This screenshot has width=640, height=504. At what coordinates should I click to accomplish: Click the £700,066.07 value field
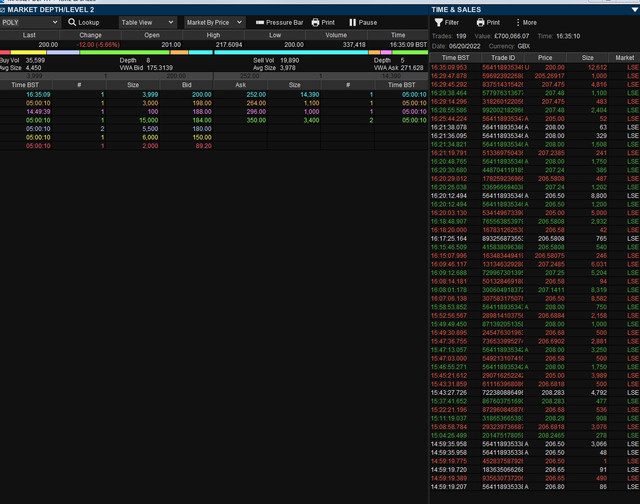click(x=511, y=36)
